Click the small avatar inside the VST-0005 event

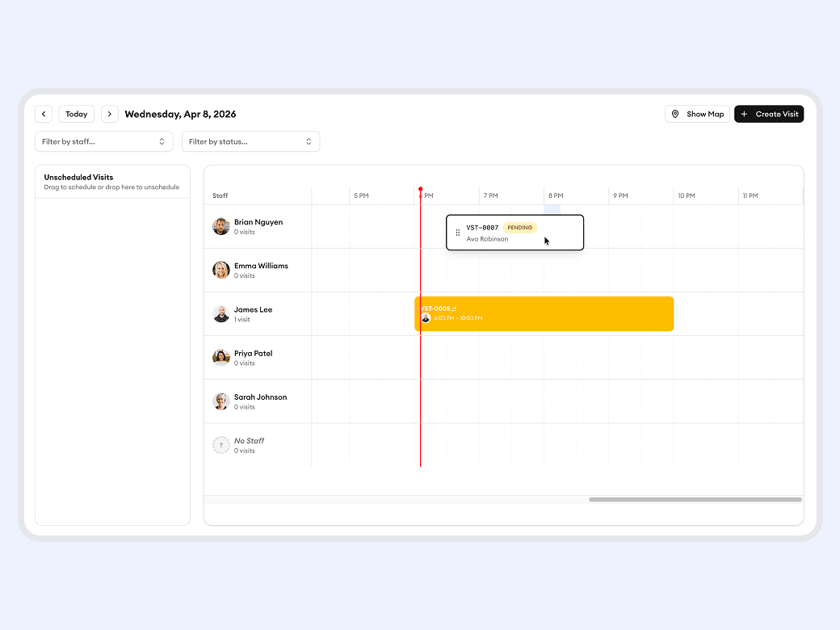click(426, 318)
